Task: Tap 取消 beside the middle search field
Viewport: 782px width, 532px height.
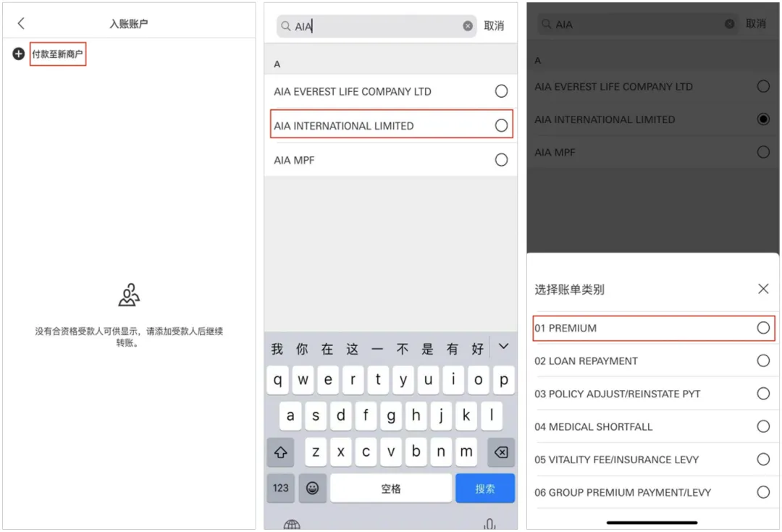Action: (494, 26)
